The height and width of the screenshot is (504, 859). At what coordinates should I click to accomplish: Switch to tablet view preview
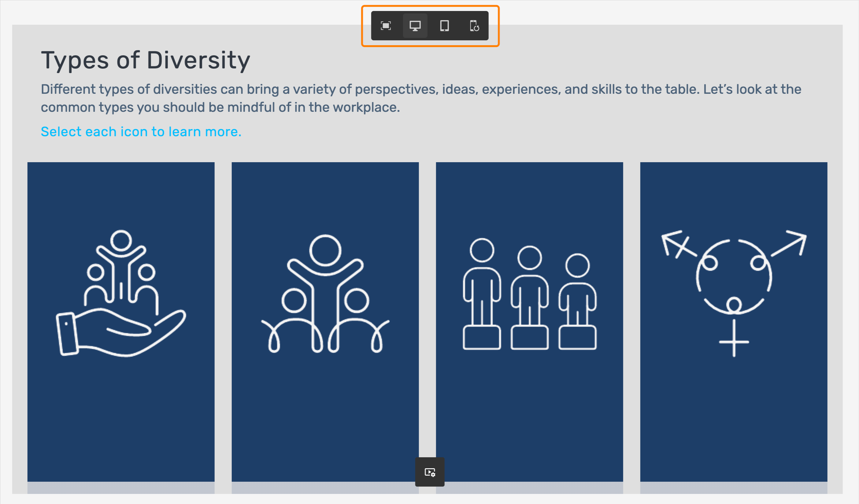(444, 26)
